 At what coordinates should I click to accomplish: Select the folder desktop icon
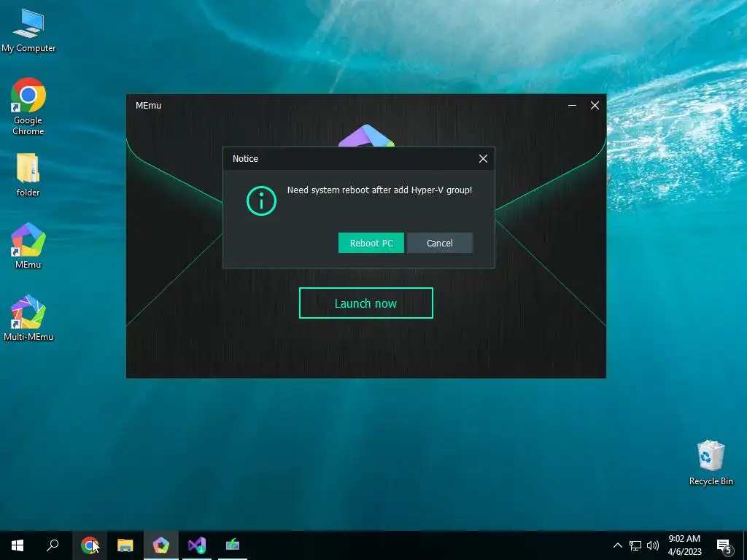tap(28, 175)
